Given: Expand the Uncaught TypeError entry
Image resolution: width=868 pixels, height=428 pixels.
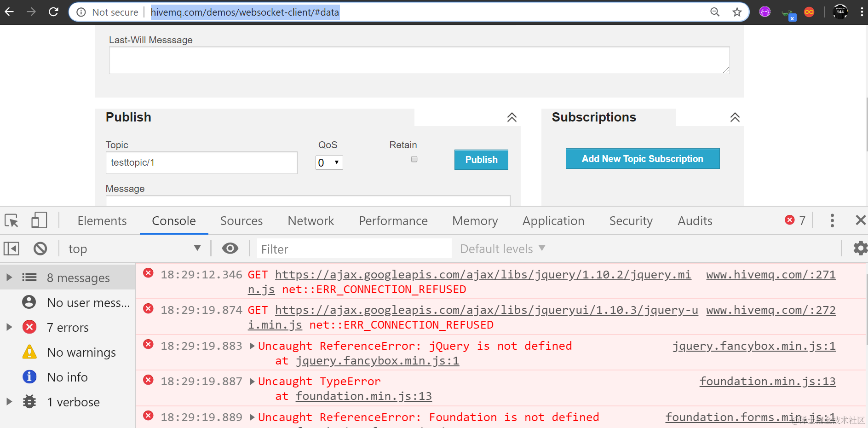Looking at the screenshot, I should click(x=252, y=382).
